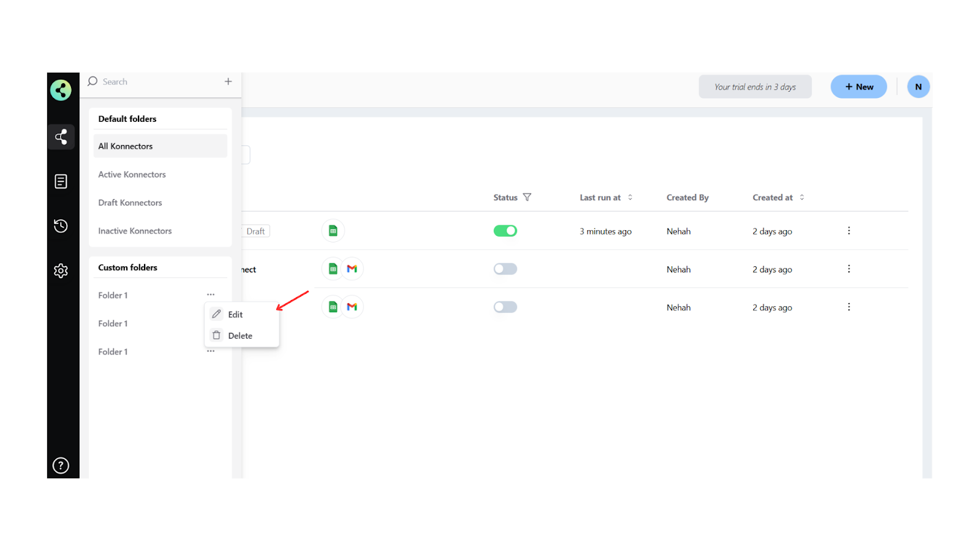The width and height of the screenshot is (980, 551).
Task: Open the N user avatar
Action: tap(918, 87)
